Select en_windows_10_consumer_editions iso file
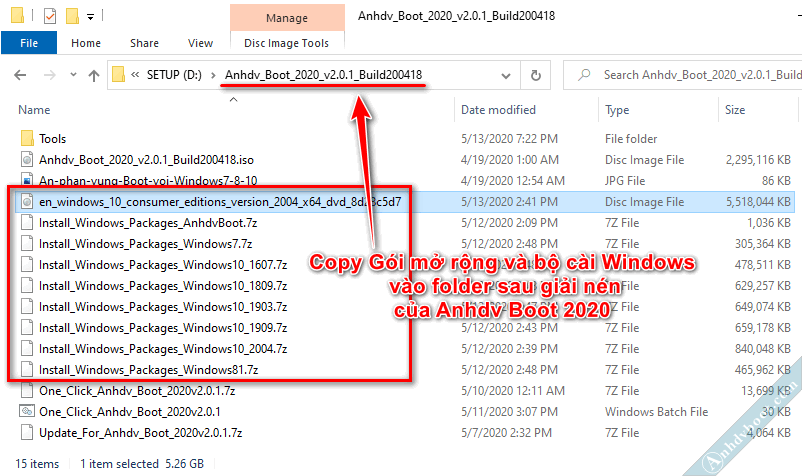This screenshot has height=476, width=802. 220,202
